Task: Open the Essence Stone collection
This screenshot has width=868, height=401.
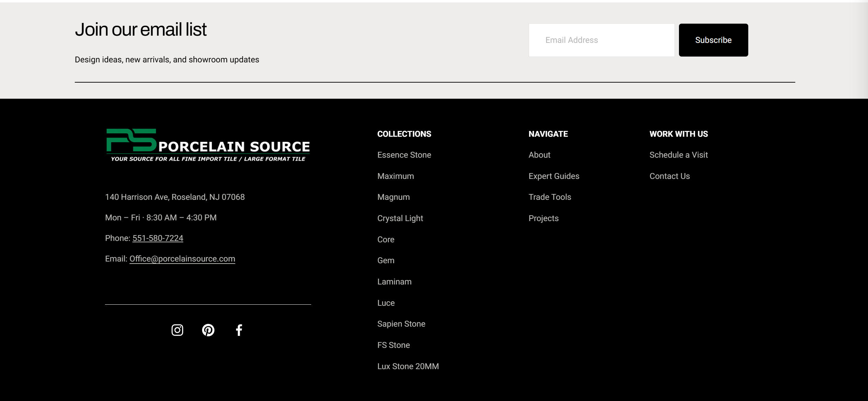Action: pyautogui.click(x=404, y=155)
